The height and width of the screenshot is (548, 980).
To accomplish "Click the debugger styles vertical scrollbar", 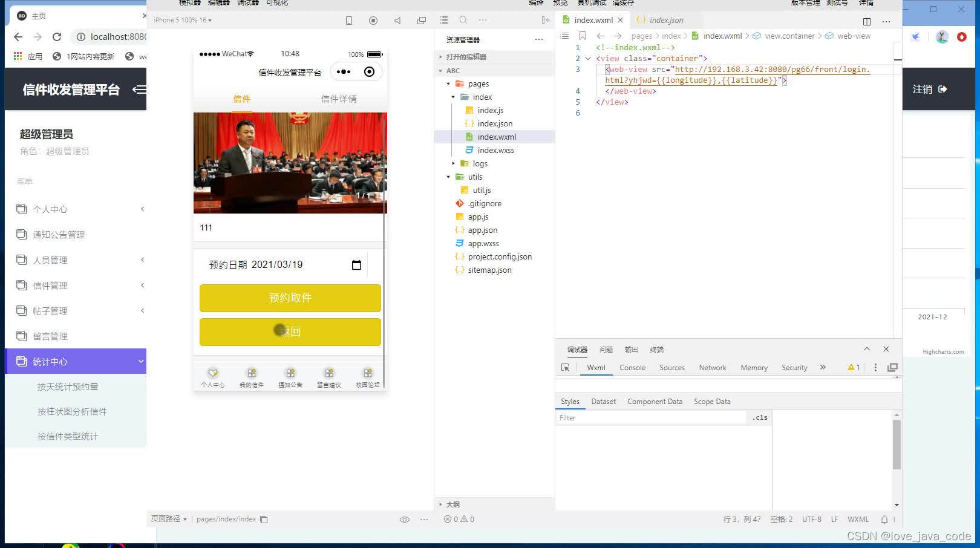I will pos(897,445).
